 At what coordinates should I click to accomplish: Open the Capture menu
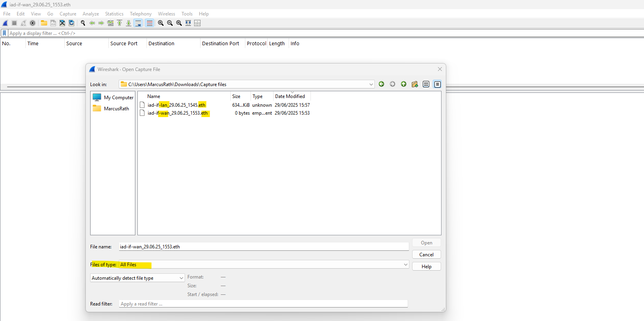point(68,14)
